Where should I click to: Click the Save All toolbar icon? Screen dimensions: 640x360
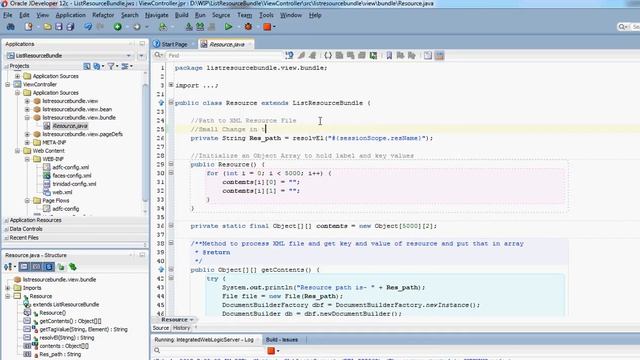click(x=70, y=27)
